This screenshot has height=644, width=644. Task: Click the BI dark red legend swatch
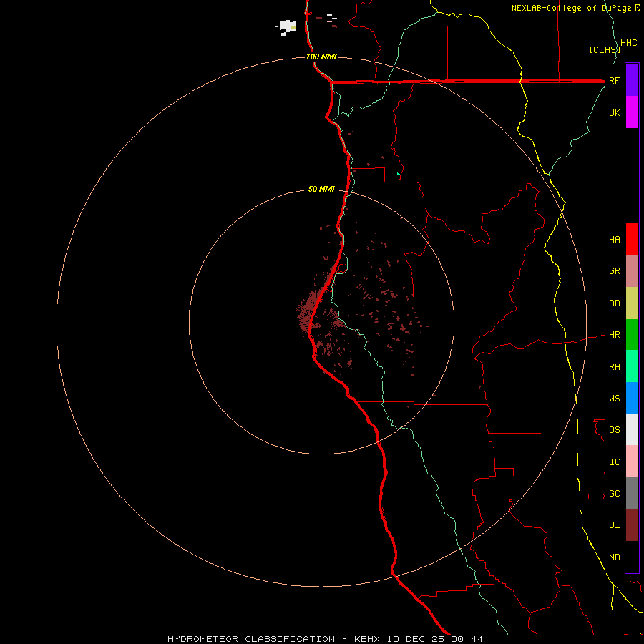point(632,525)
